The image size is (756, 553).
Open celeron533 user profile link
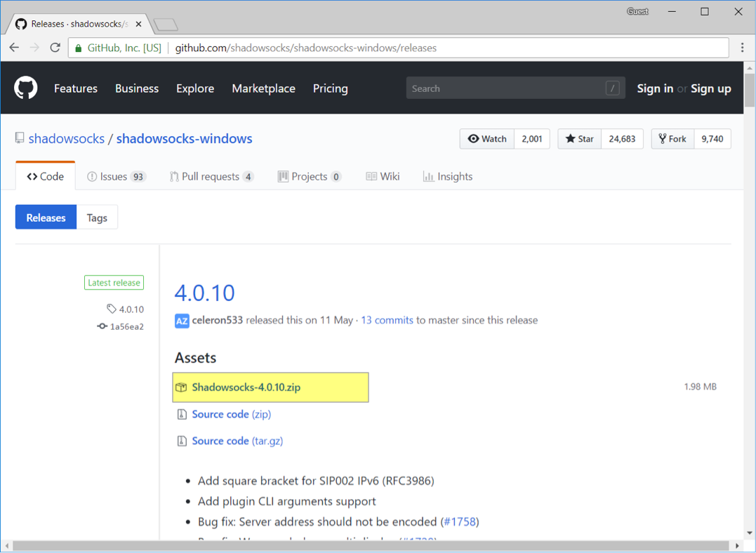coord(218,320)
